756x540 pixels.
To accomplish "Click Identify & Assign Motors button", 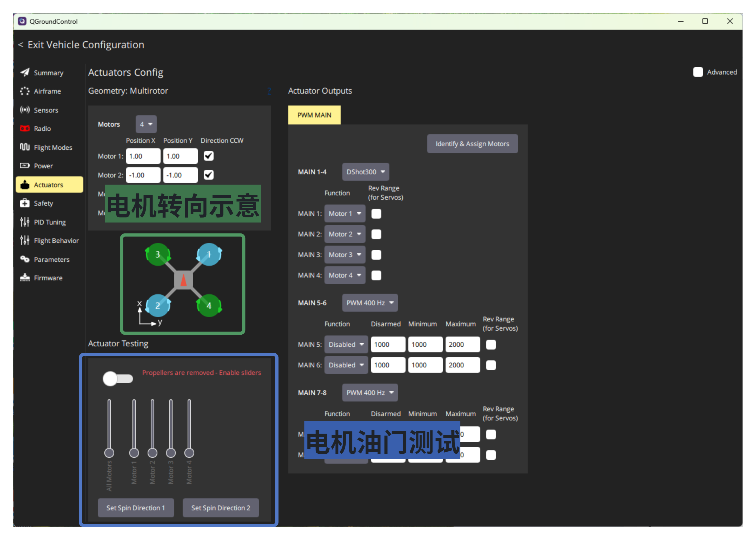I will [472, 144].
